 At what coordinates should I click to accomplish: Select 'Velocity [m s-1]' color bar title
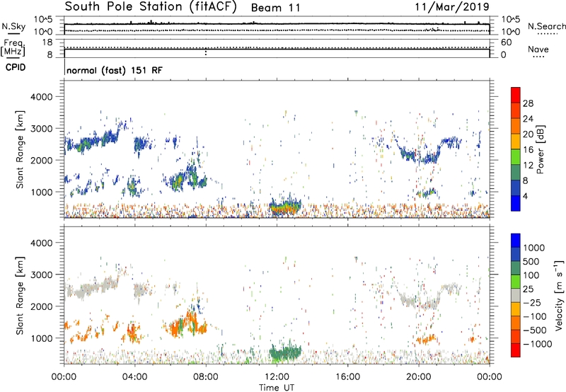(x=559, y=295)
